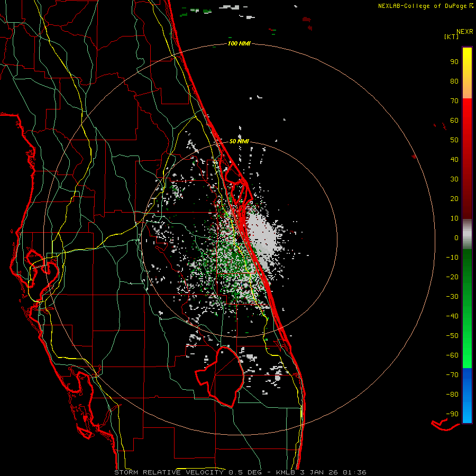Image resolution: width=476 pixels, height=476 pixels.
Task: Click the 0 knot scale label
Action: point(456,237)
